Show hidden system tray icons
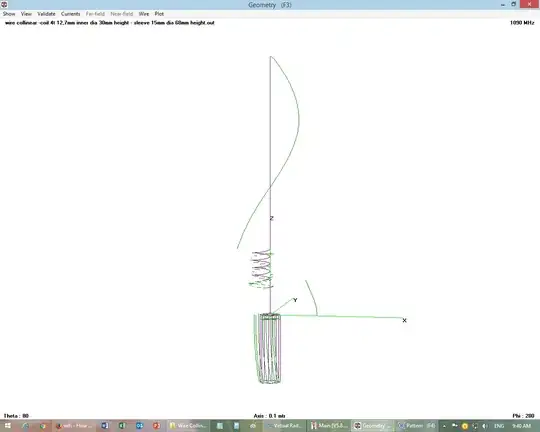 (x=444, y=426)
